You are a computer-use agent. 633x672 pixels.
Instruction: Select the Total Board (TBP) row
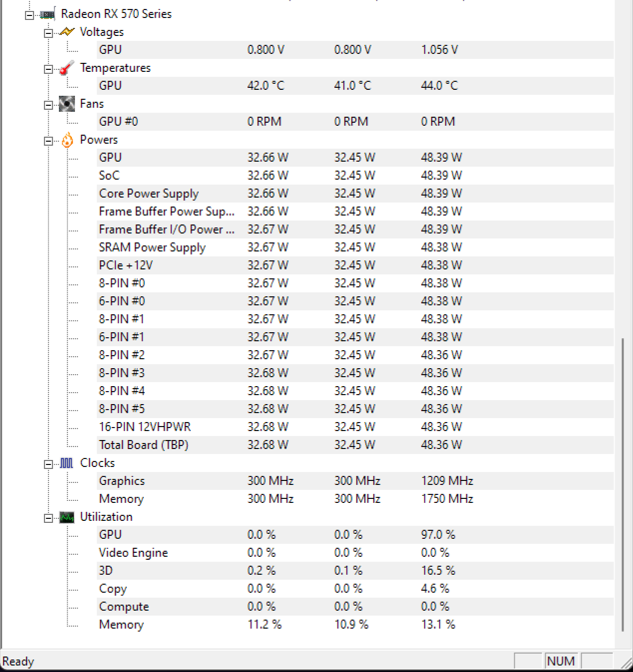point(355,445)
